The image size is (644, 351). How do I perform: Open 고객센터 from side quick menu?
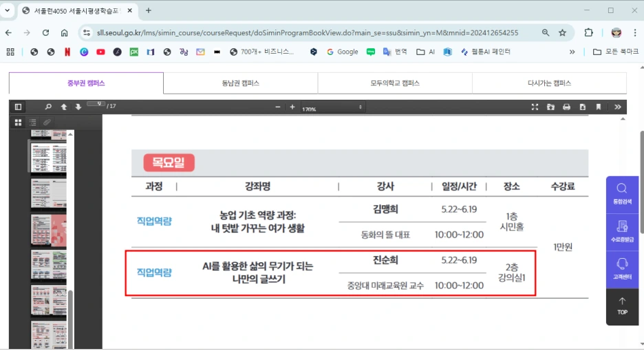pos(622,270)
